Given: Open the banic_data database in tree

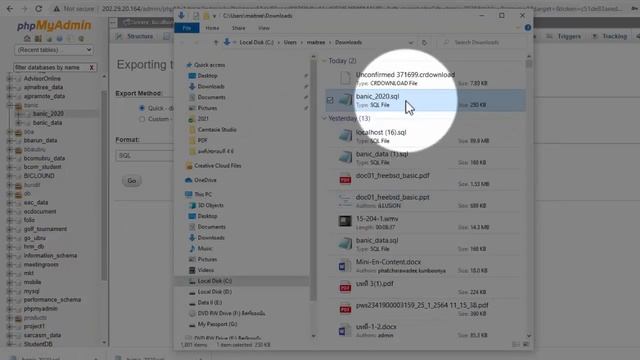Looking at the screenshot, I should pos(47,122).
